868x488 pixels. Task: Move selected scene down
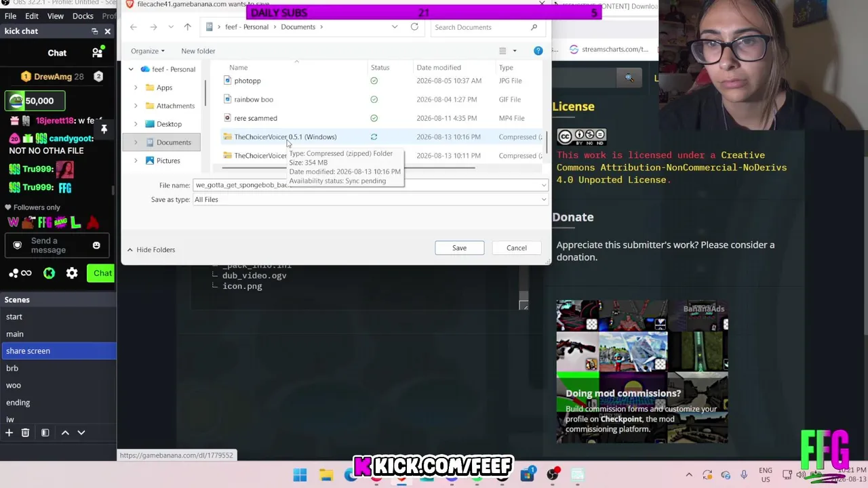[81, 432]
